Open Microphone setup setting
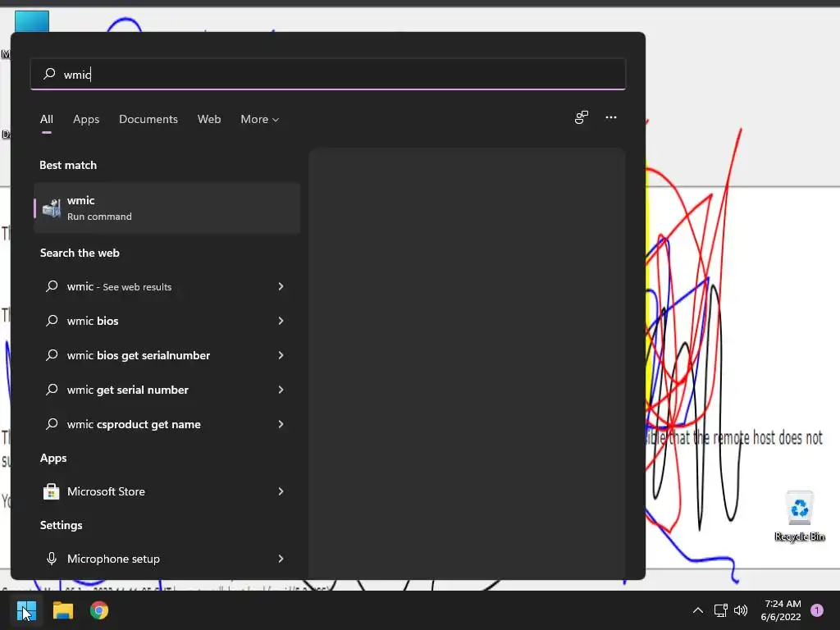840x630 pixels. click(x=167, y=559)
